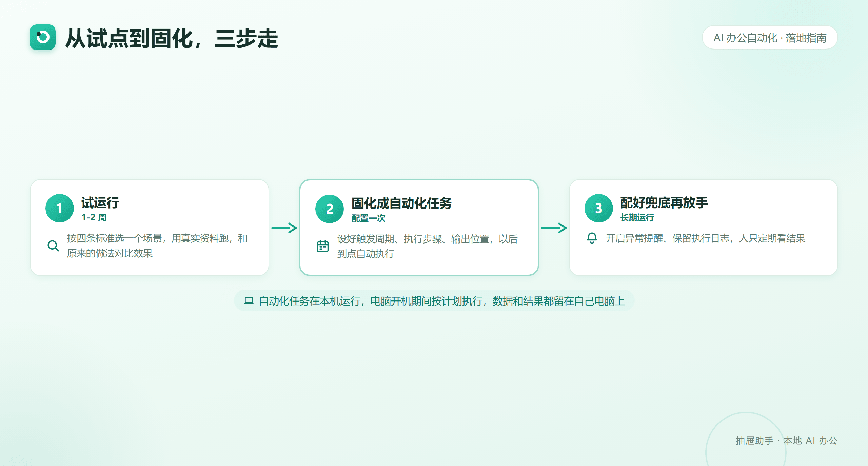Click the description starting '开启异常提醒'
Viewport: 868px width, 466px height.
click(705, 238)
